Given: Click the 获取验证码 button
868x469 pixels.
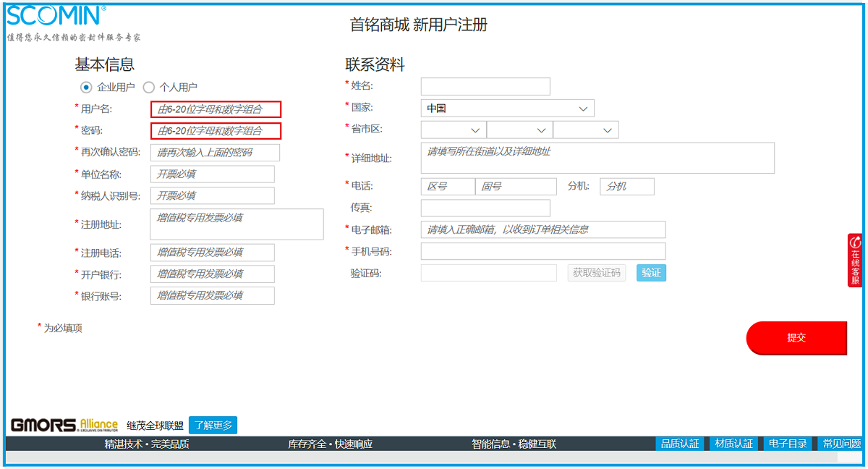Looking at the screenshot, I should point(596,273).
